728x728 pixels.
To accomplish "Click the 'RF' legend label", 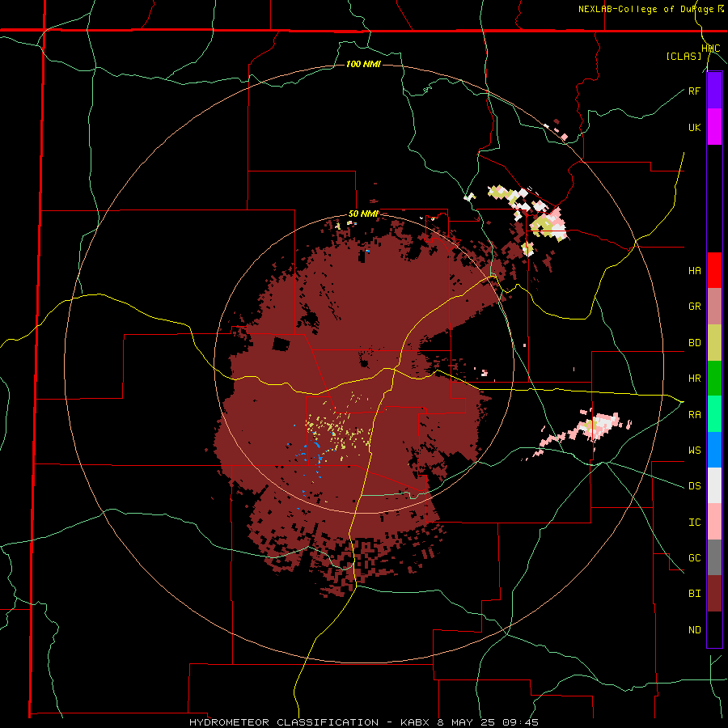I will point(694,91).
